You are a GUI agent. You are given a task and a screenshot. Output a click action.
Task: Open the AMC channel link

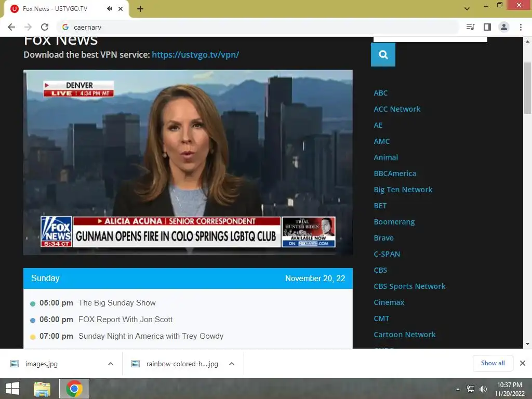pos(382,141)
